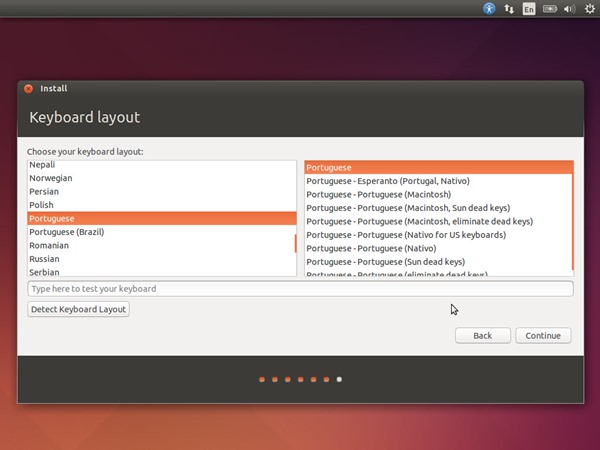This screenshot has height=450, width=600.
Task: Open the accessibility menu icon
Action: point(489,8)
